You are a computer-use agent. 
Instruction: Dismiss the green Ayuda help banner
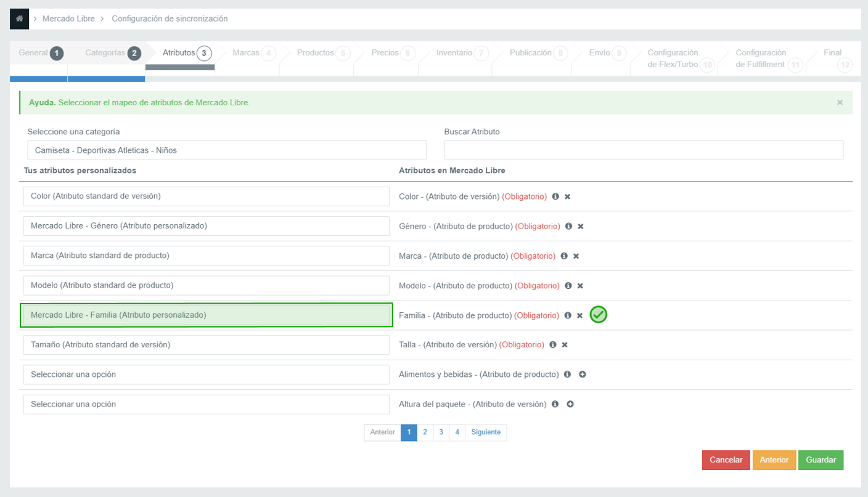coord(840,102)
